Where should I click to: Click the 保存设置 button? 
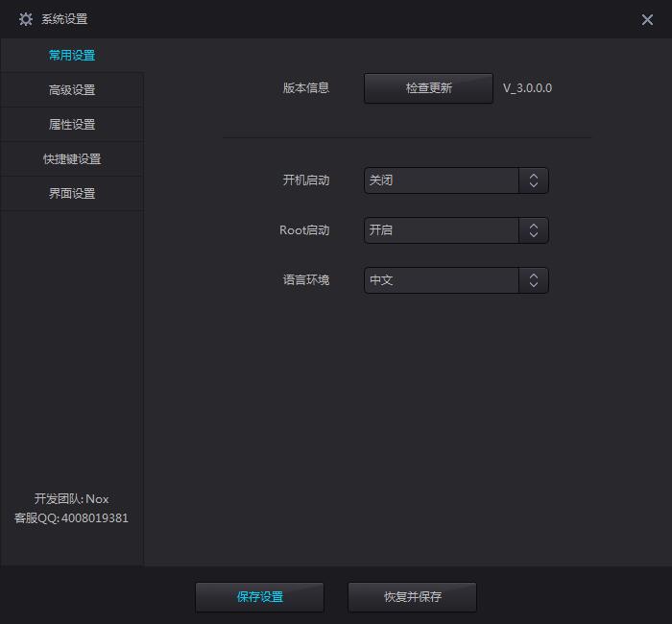click(x=259, y=597)
